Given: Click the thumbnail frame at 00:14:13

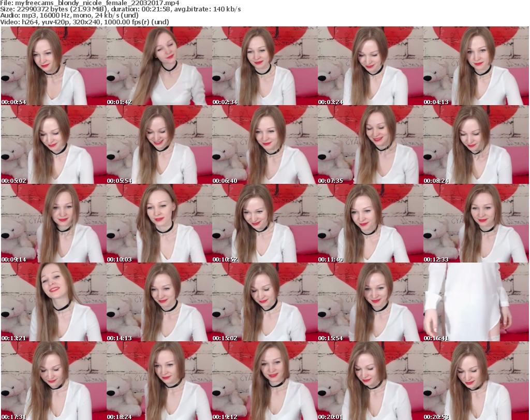Looking at the screenshot, I should (159, 302).
